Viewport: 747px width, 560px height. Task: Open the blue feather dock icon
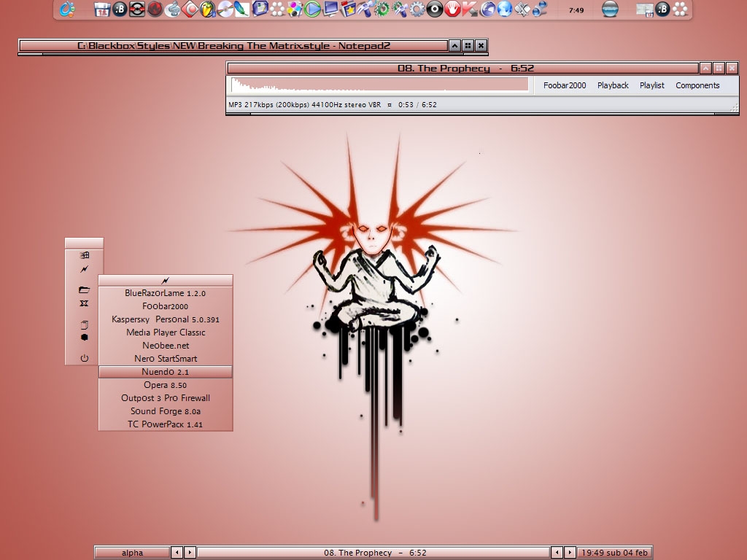click(242, 9)
